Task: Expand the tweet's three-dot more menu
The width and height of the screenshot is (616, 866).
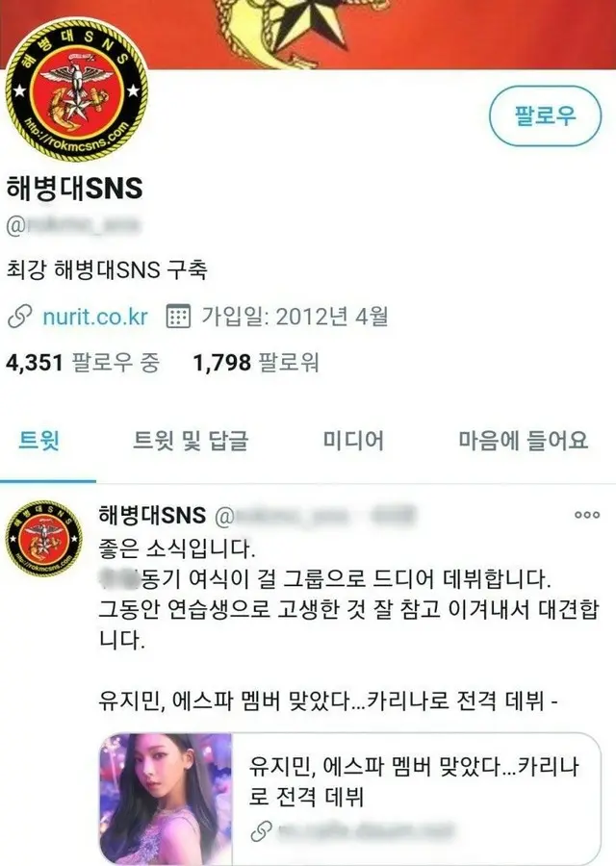Action: pos(587,515)
